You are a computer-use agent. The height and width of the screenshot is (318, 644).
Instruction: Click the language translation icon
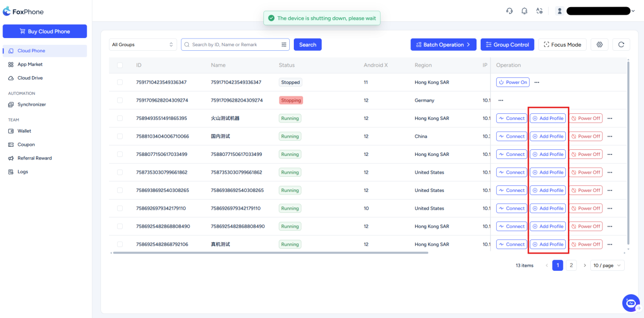539,11
